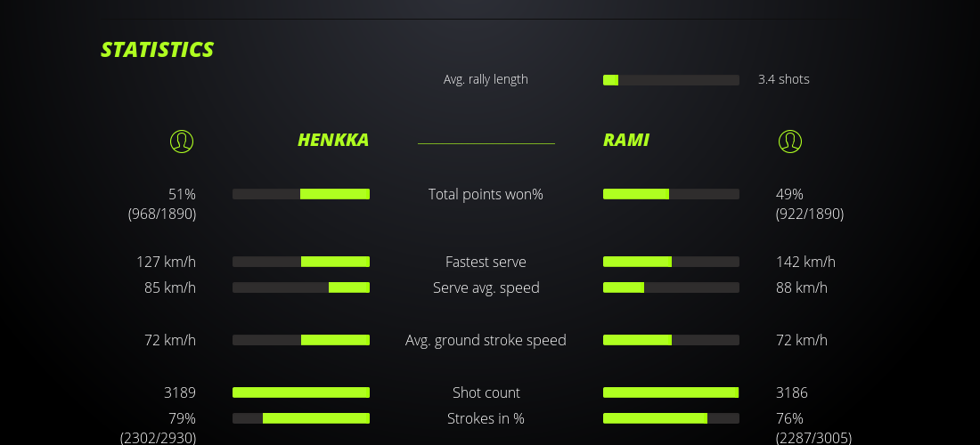Click Rami's Total points won bar
980x445 pixels.
(x=671, y=194)
